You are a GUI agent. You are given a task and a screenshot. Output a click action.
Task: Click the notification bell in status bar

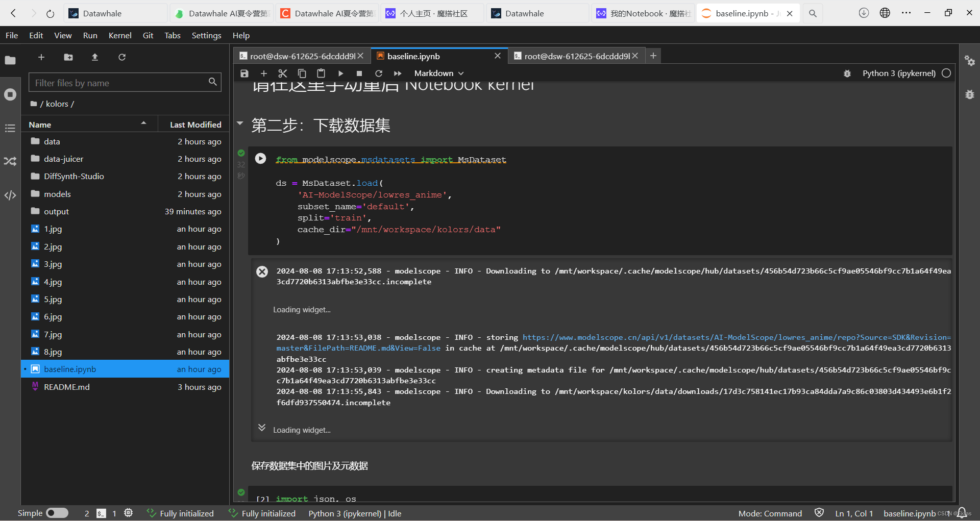[962, 513]
